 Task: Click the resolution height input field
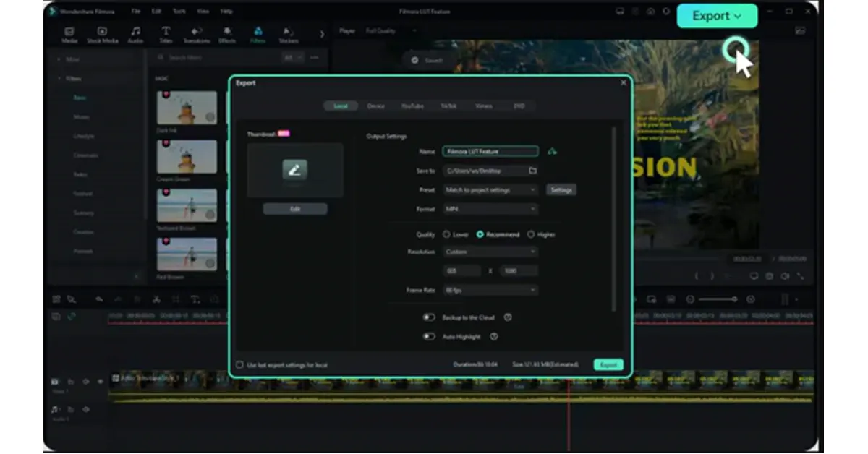[519, 271]
